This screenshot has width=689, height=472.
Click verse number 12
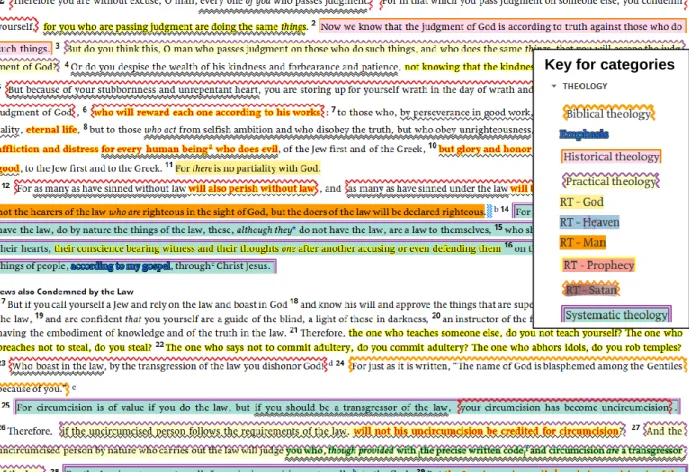[x=6, y=185]
